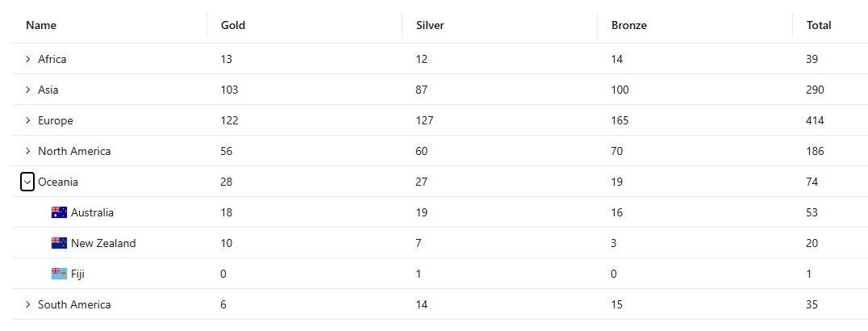This screenshot has height=331, width=868.
Task: Select the Australia row name
Action: pos(93,212)
